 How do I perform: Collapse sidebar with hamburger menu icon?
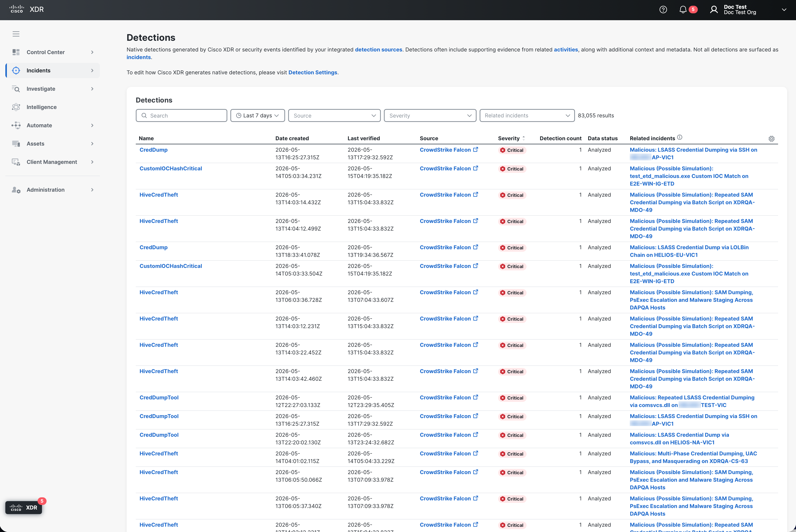tap(16, 34)
